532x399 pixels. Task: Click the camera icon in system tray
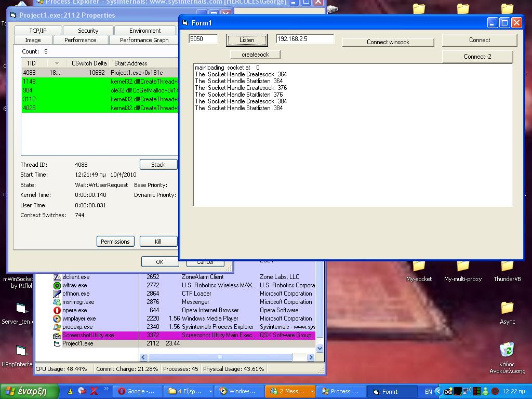tap(448, 392)
